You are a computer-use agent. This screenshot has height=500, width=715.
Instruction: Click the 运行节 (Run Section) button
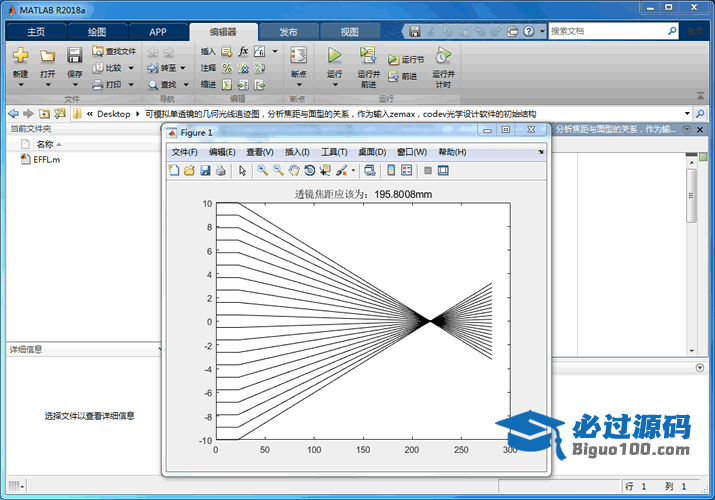click(405, 59)
